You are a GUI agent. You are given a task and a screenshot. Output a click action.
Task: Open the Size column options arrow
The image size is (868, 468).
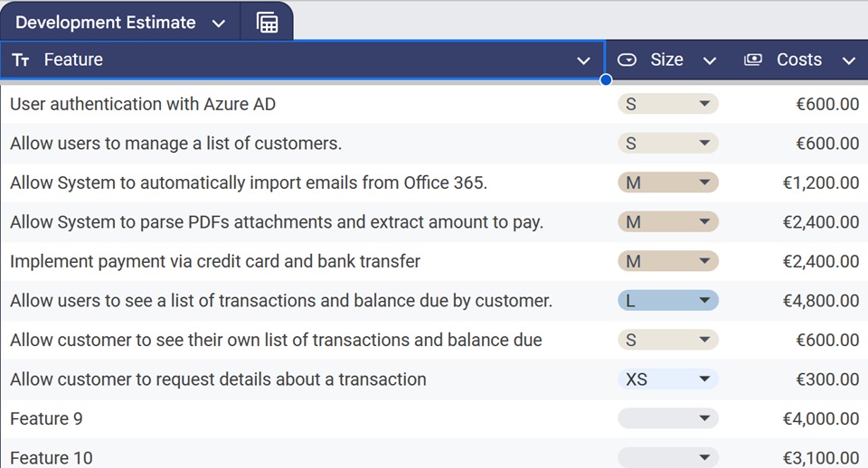[710, 61]
